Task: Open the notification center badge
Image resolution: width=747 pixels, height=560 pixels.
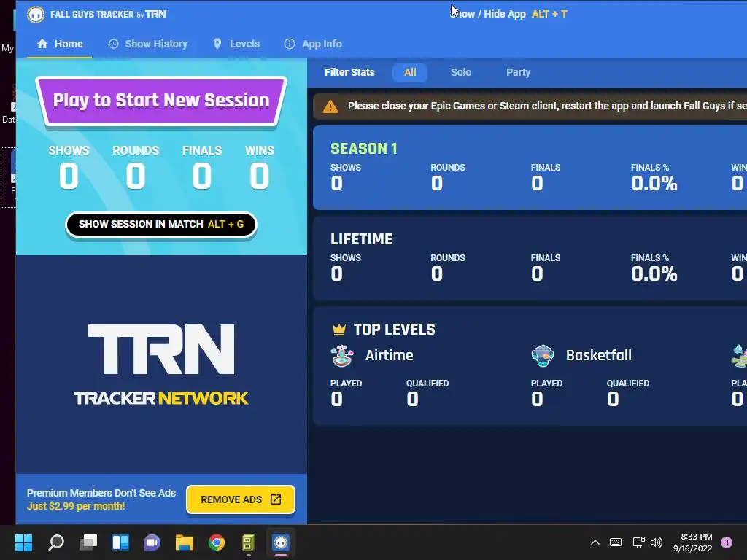Action: tap(727, 542)
